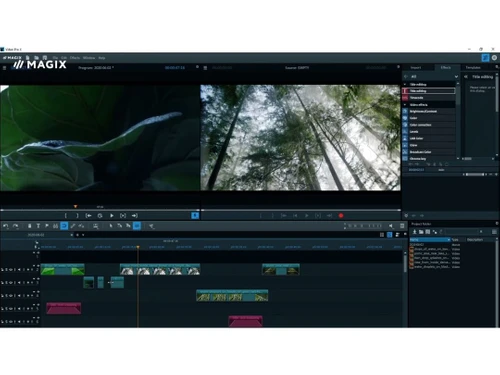The image size is (500, 375).
Task: Click the import icon in Project folder toolbar
Action: tap(414, 232)
